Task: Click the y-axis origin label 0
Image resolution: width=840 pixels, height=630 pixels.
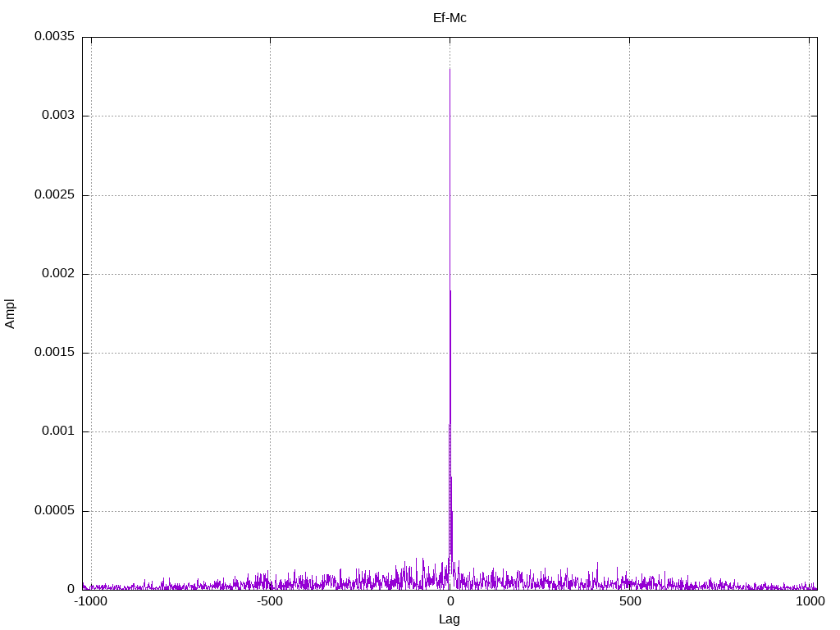Action: click(x=71, y=589)
